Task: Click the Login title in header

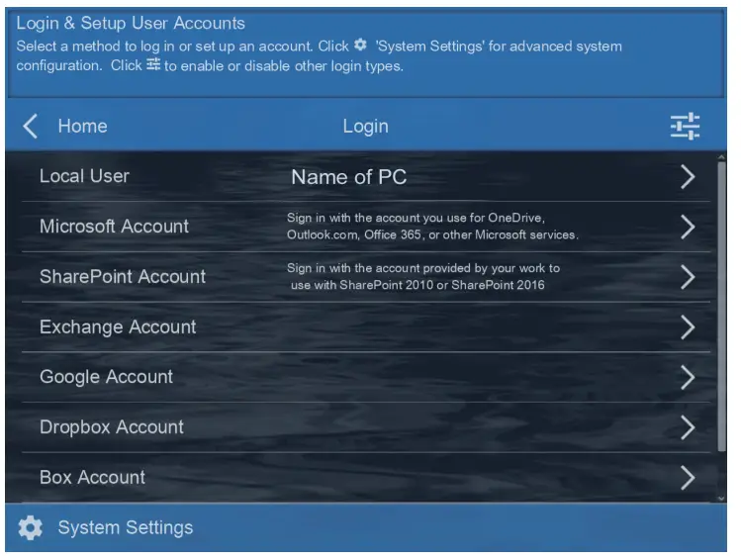Action: coord(366,127)
